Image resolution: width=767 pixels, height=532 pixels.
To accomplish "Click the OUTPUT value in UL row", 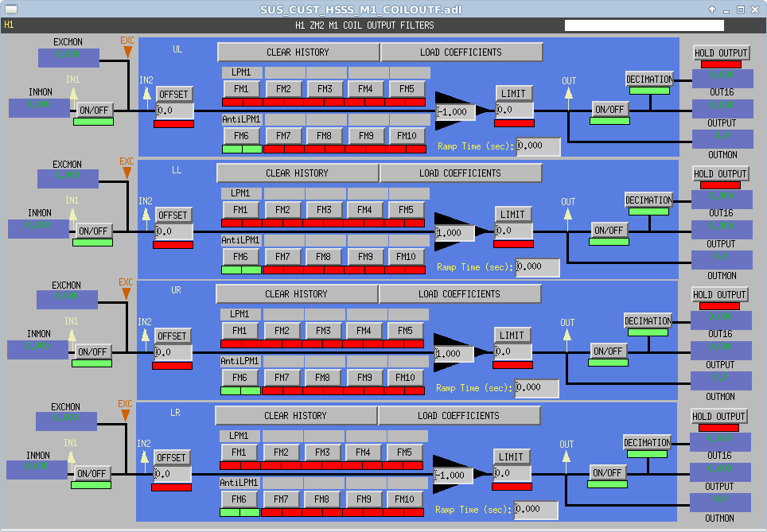I will click(x=722, y=109).
